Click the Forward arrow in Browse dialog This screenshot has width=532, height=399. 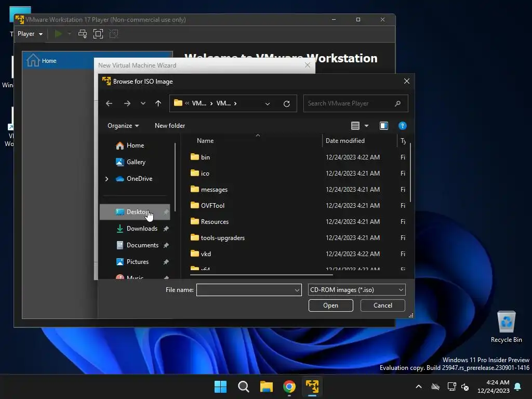(x=127, y=103)
